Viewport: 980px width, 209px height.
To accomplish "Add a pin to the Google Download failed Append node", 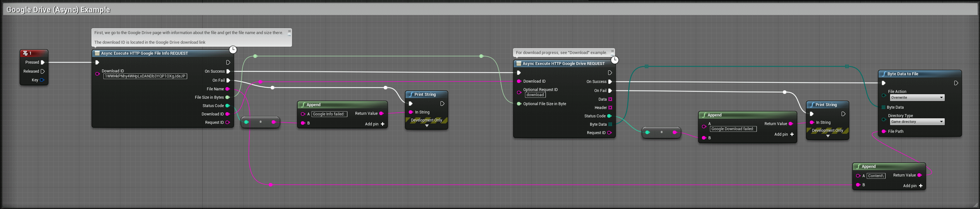I will pos(784,134).
